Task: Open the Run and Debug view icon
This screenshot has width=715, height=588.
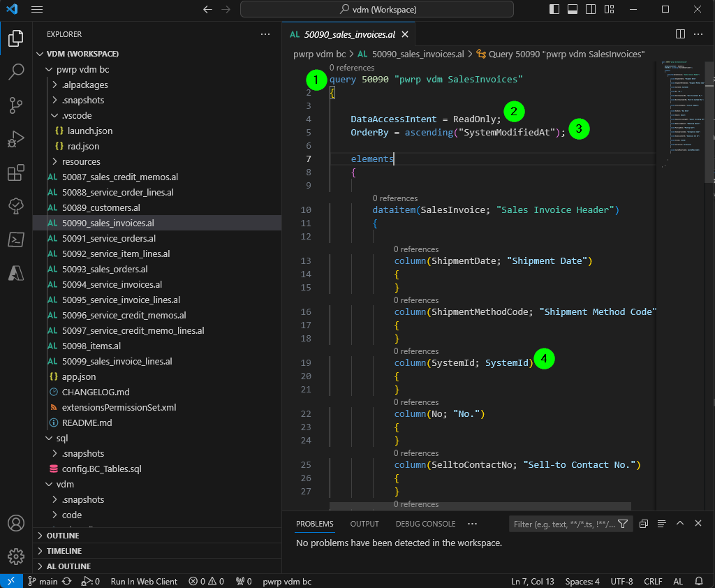Action: pos(16,139)
